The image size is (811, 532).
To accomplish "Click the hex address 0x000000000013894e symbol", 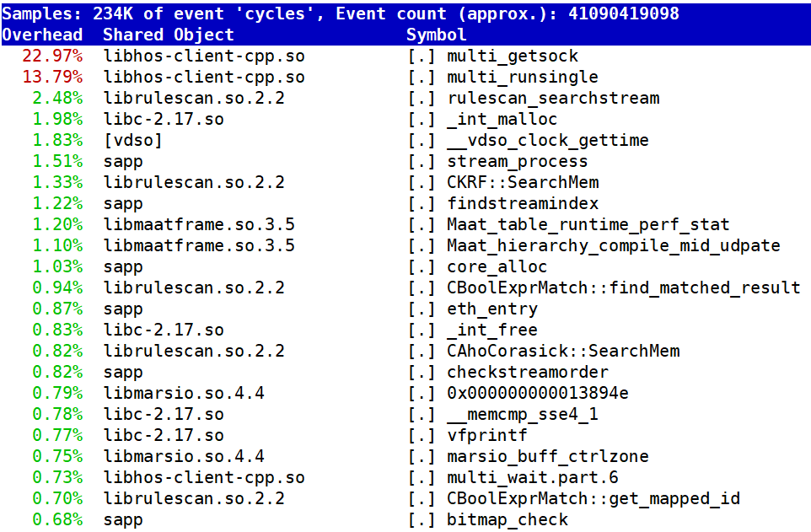I will pyautogui.click(x=538, y=393).
